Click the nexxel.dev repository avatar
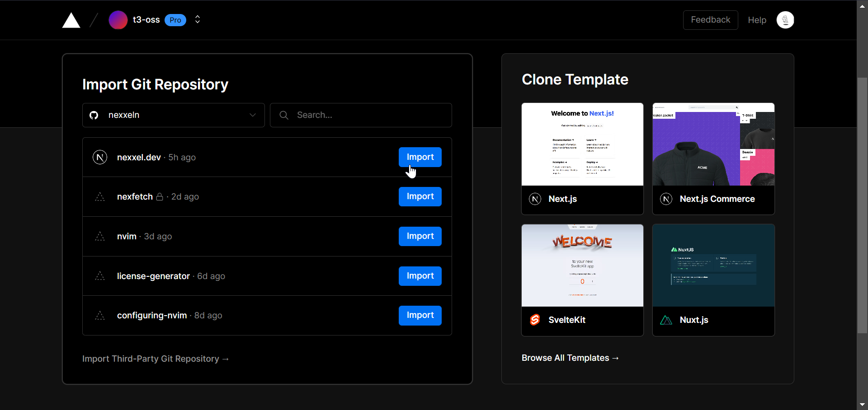 click(99, 157)
